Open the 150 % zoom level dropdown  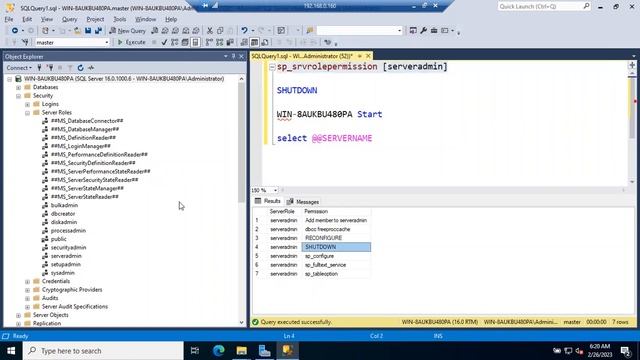coord(276,190)
